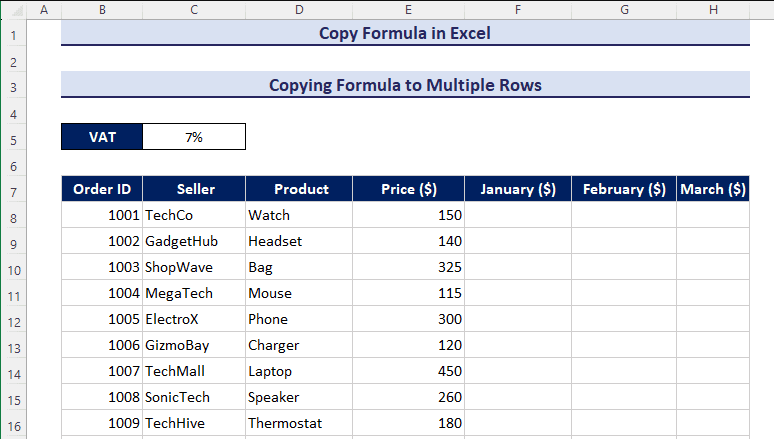Click the VAT value cell showing 7%
The image size is (774, 439).
[x=194, y=138]
